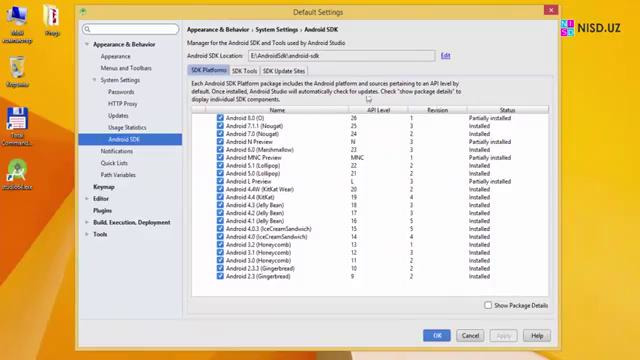
Task: Select the Android 5.0 (Lollipop) row name
Action: (x=253, y=173)
